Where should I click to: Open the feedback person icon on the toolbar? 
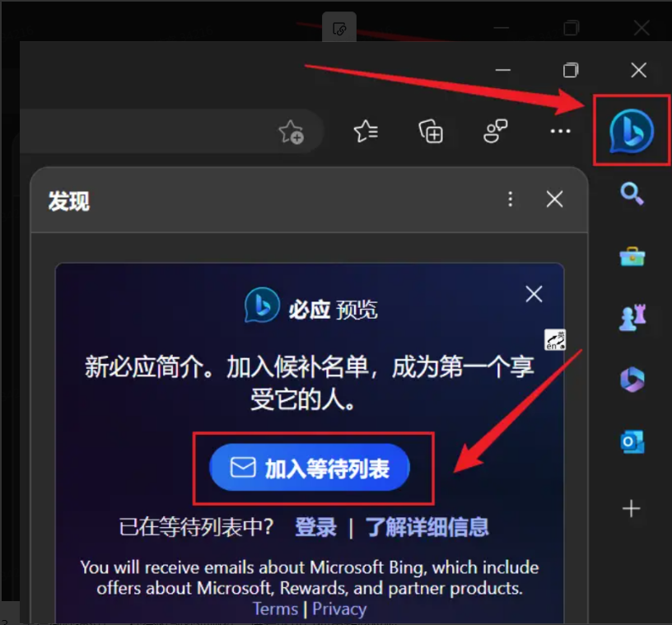pos(495,132)
